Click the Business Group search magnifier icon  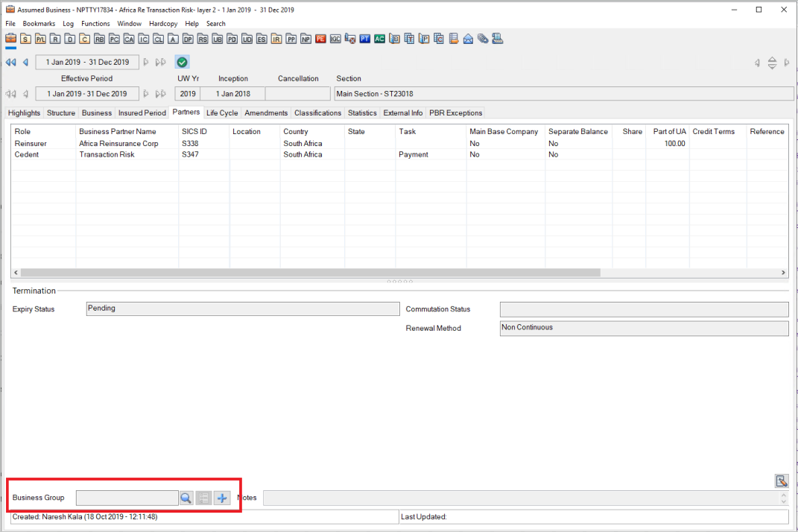pos(186,498)
